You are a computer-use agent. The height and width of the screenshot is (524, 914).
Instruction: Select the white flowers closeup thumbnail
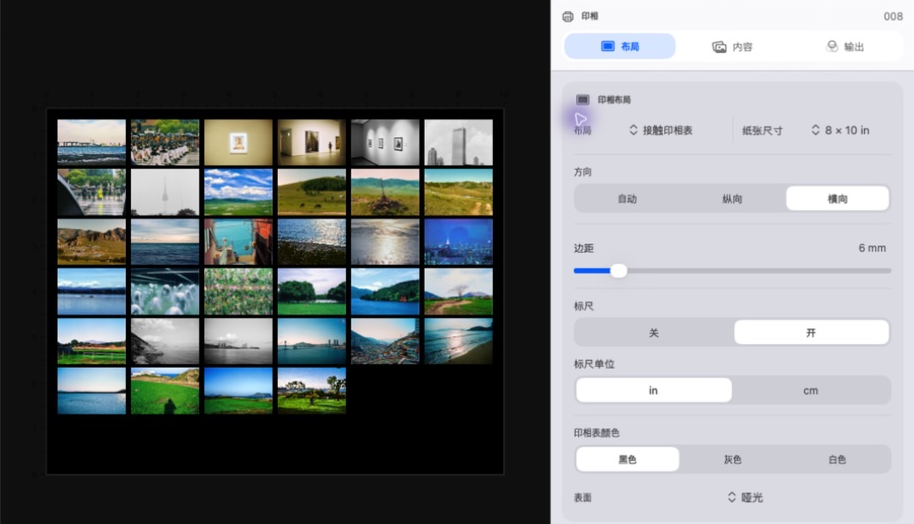165,291
